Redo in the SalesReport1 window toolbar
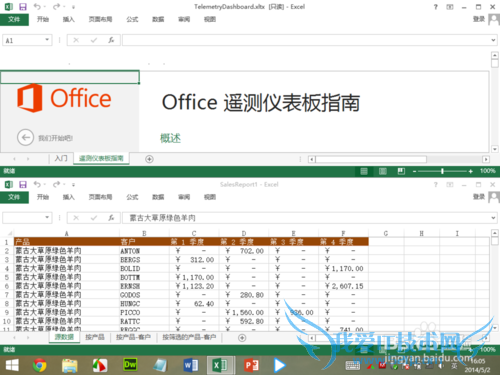 [x=56, y=184]
